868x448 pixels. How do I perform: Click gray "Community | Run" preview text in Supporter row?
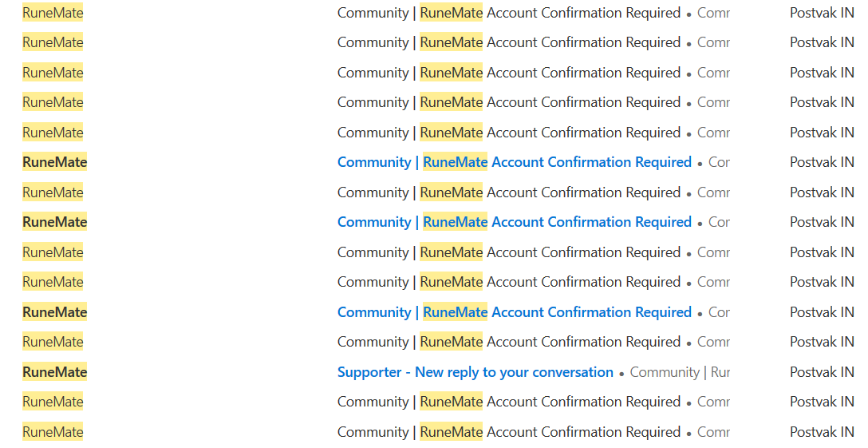pos(679,372)
